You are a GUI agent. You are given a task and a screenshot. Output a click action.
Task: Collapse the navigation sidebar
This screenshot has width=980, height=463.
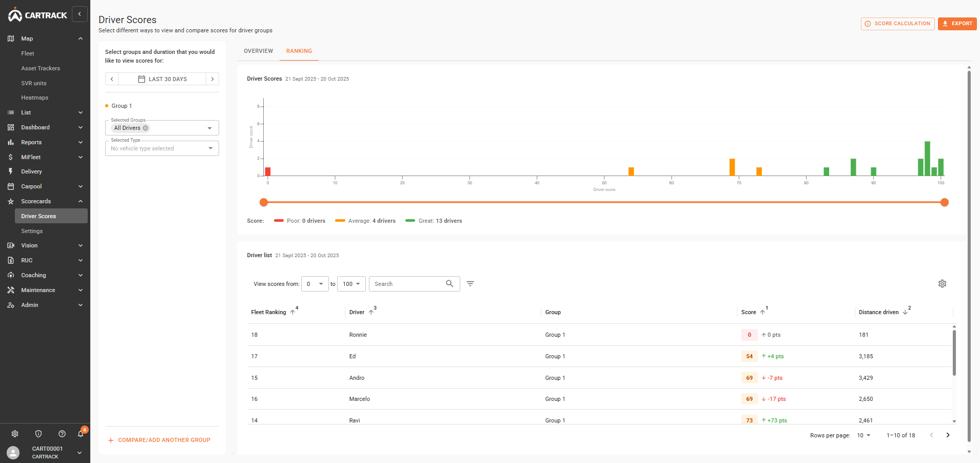point(80,14)
